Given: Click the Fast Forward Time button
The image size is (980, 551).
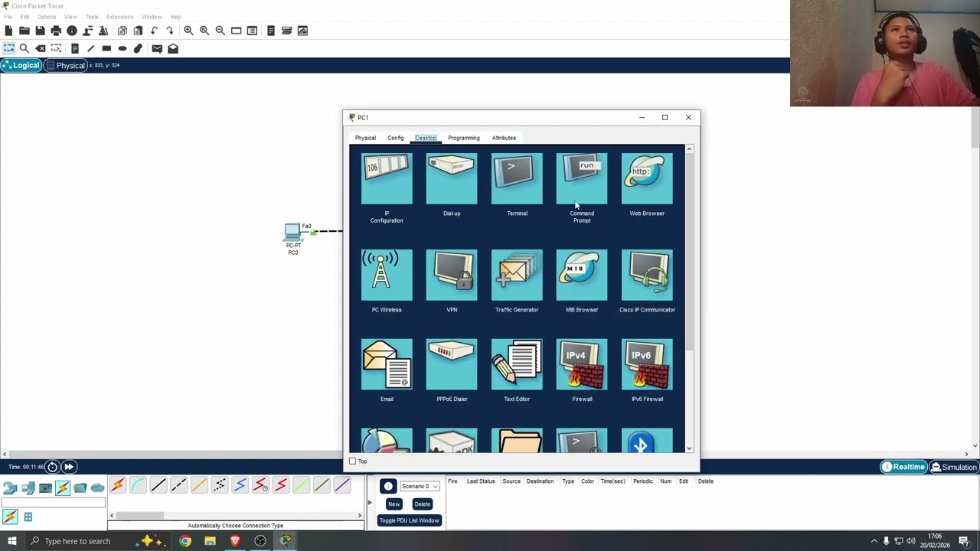Looking at the screenshot, I should coord(69,467).
